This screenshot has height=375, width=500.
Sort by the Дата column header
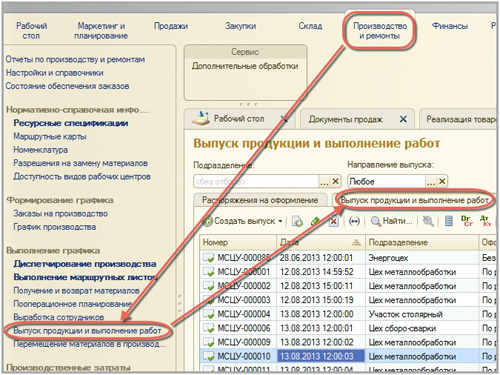(x=321, y=242)
